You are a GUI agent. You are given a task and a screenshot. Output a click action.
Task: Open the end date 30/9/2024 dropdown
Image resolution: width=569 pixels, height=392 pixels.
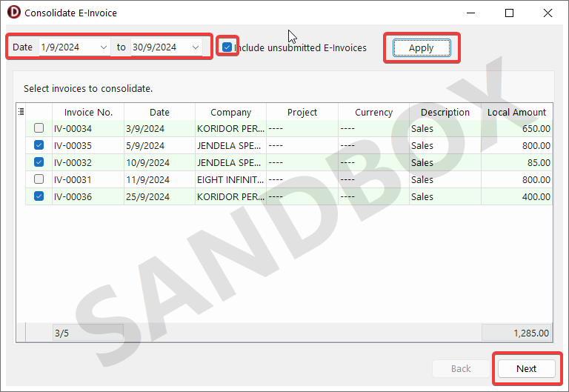(x=196, y=47)
